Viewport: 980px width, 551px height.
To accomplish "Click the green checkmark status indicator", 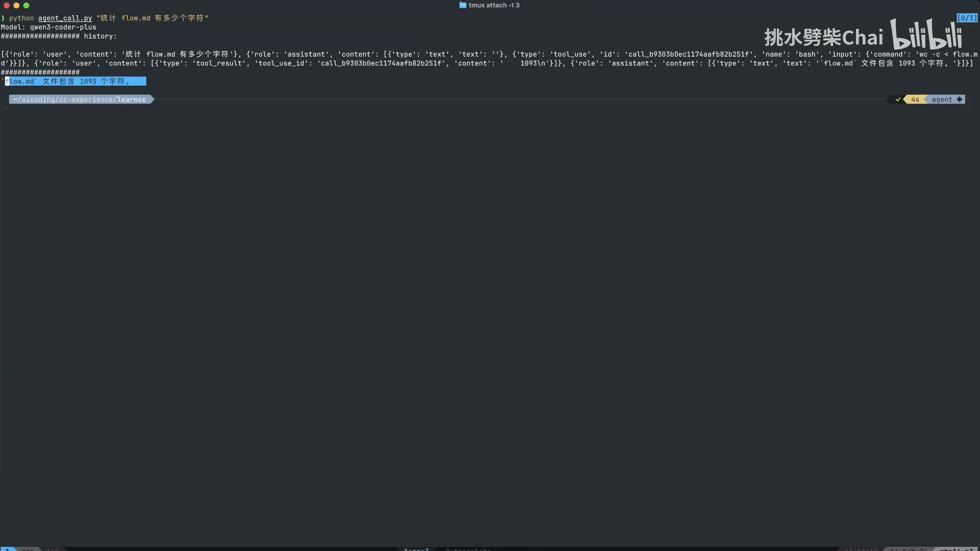I will (898, 99).
